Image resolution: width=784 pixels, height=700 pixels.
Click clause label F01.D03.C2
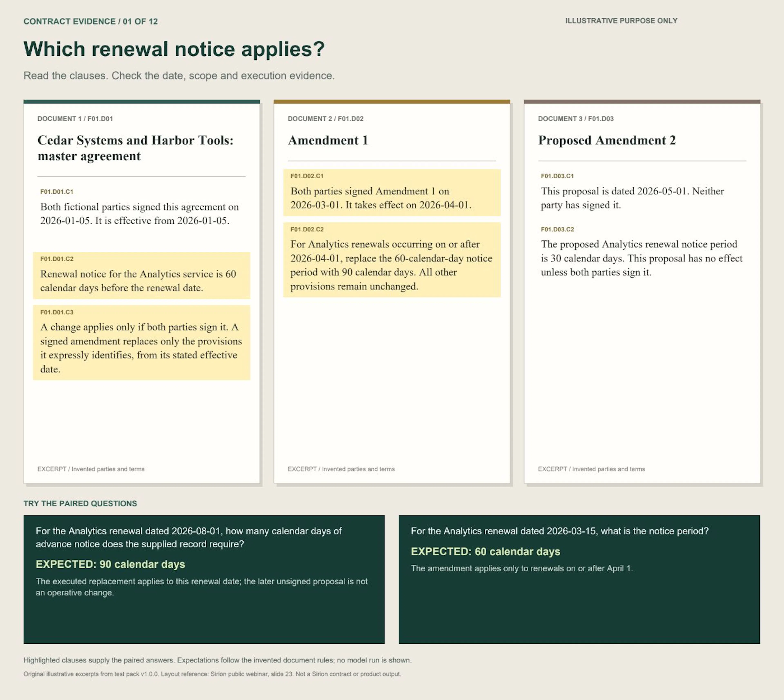[557, 230]
